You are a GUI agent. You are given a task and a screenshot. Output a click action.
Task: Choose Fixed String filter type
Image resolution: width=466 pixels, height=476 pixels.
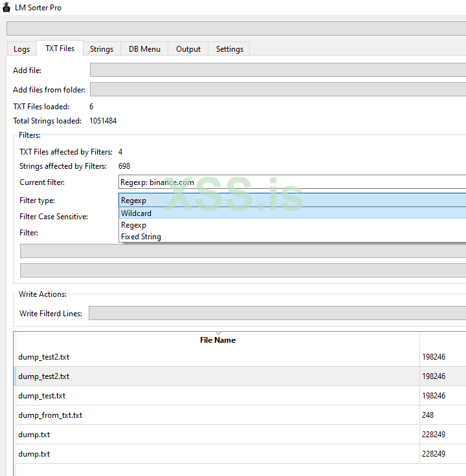coord(293,237)
